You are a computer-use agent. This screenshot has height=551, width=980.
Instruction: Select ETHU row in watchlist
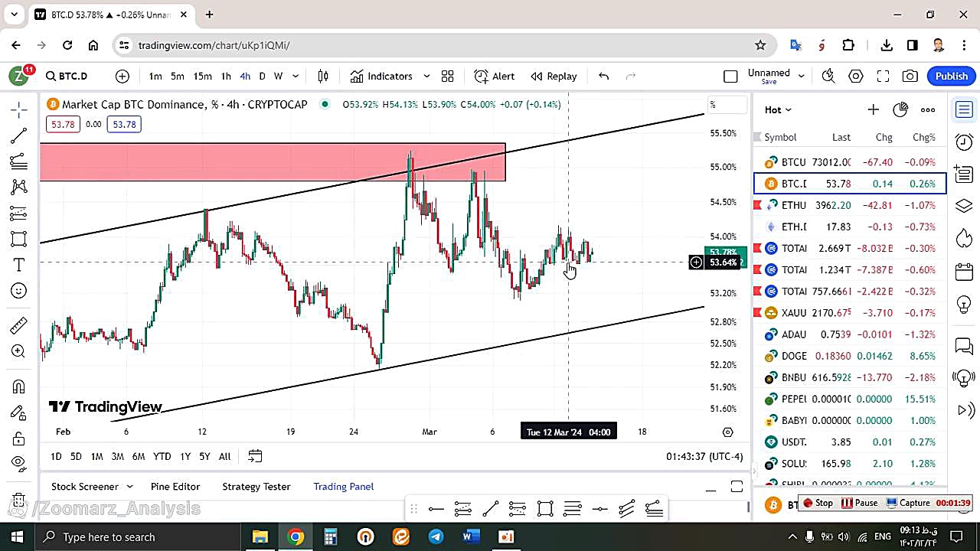pos(850,205)
